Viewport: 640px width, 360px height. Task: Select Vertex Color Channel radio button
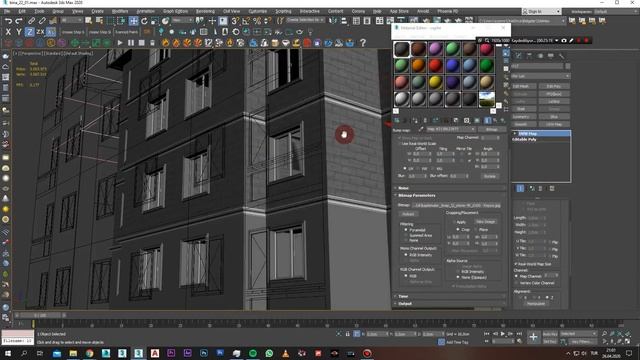(517, 283)
